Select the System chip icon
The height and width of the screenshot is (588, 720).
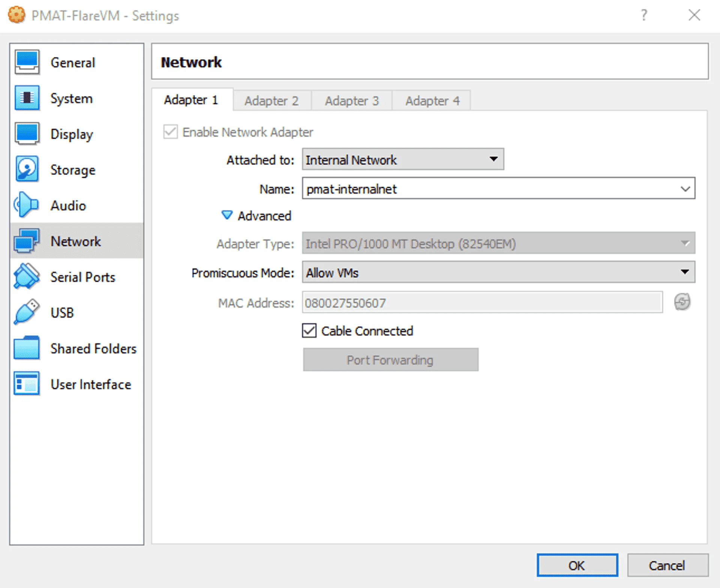(27, 98)
